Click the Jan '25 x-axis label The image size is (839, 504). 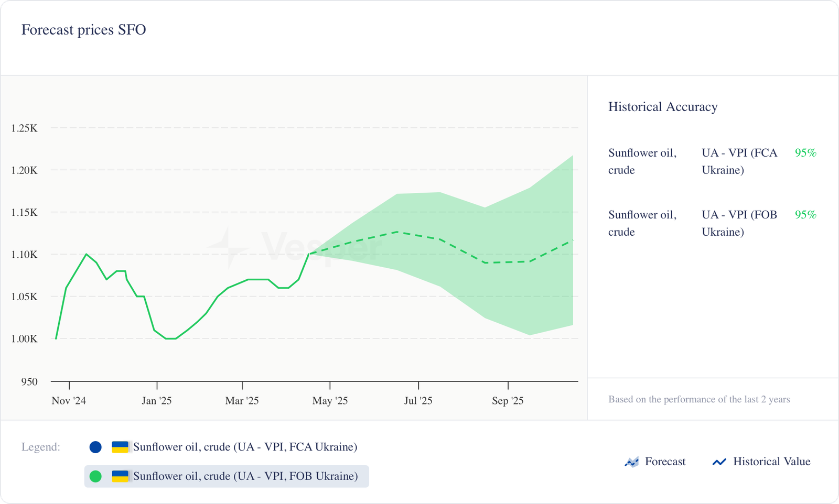(157, 401)
